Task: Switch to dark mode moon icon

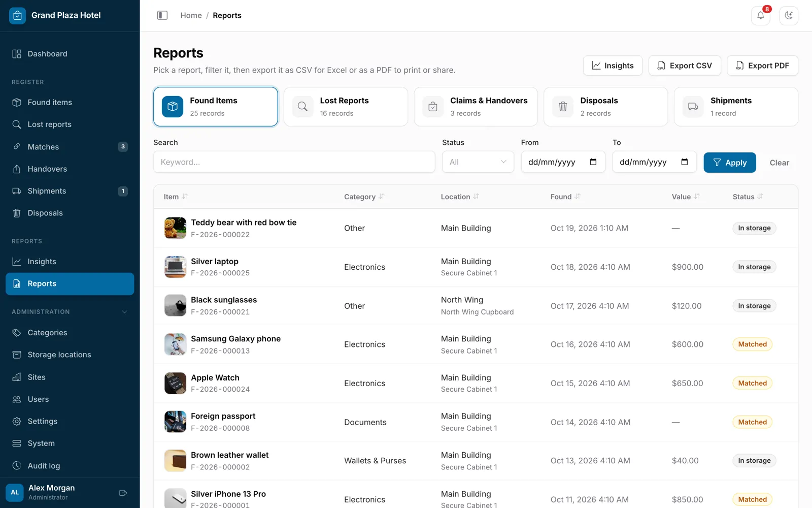Action: 789,16
